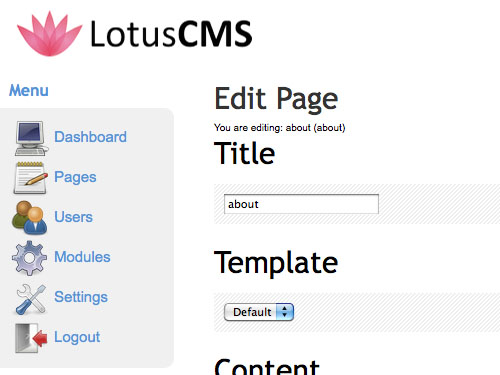Open the Dashboard menu link

click(90, 137)
